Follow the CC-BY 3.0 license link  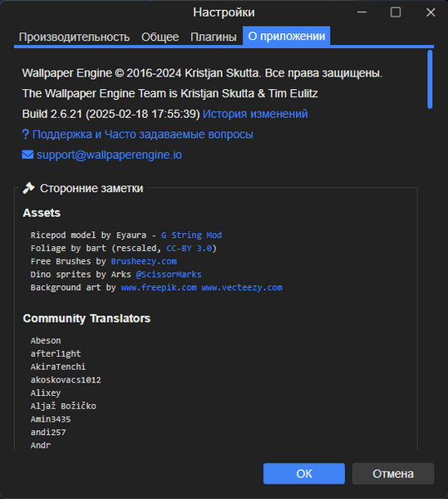point(189,248)
